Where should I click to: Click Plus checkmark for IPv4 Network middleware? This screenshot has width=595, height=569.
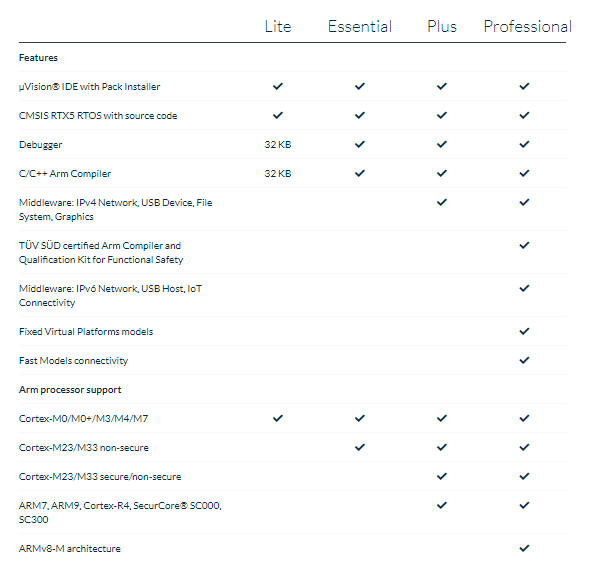(x=442, y=202)
